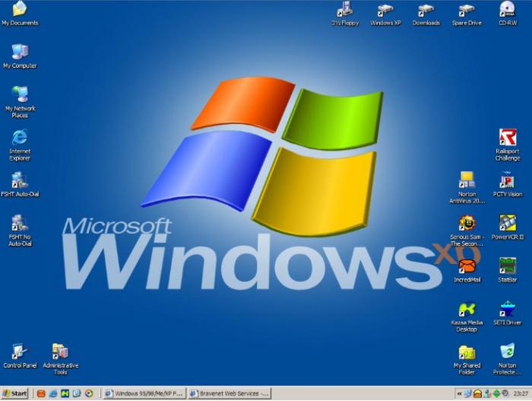Open the Administrative Tools folder icon
532x401 pixels.
60,359
